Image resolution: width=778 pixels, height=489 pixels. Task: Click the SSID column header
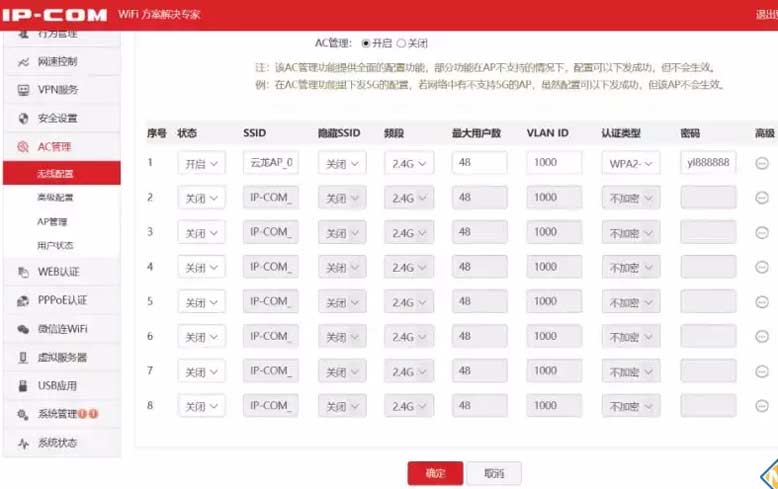point(255,133)
